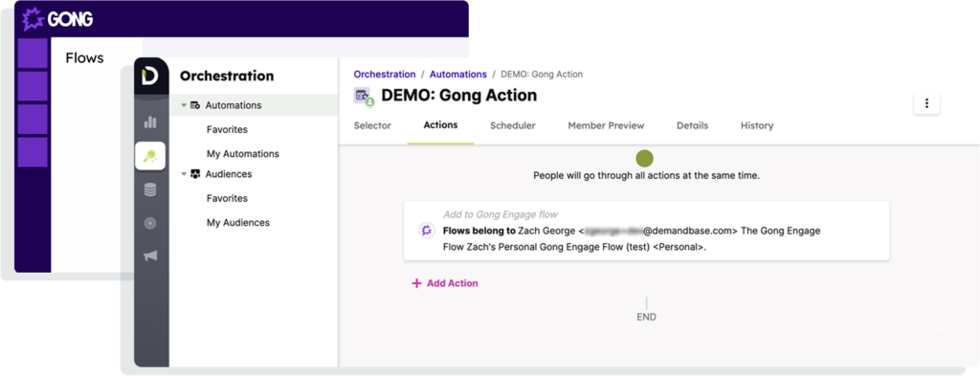The height and width of the screenshot is (376, 980).
Task: Open the target circle sidebar icon
Action: pyautogui.click(x=150, y=223)
